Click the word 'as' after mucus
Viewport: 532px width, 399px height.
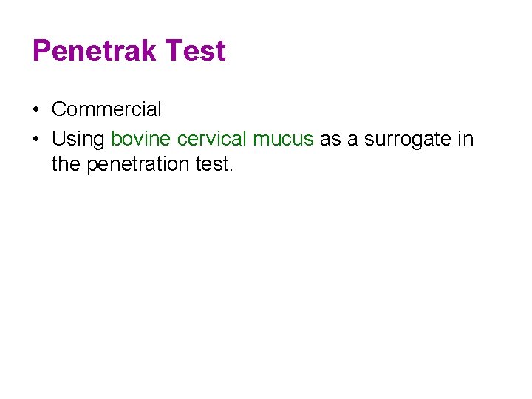pyautogui.click(x=330, y=140)
